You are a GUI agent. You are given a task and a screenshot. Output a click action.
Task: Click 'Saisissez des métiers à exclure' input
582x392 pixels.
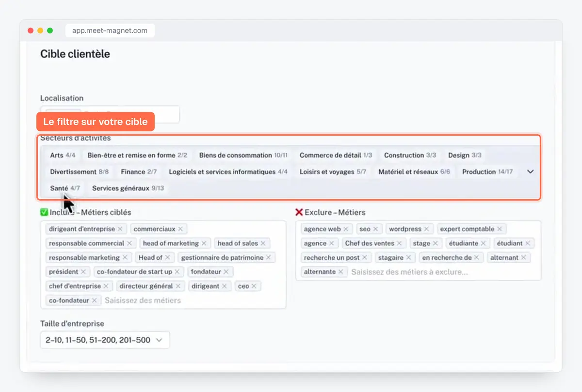pos(409,272)
